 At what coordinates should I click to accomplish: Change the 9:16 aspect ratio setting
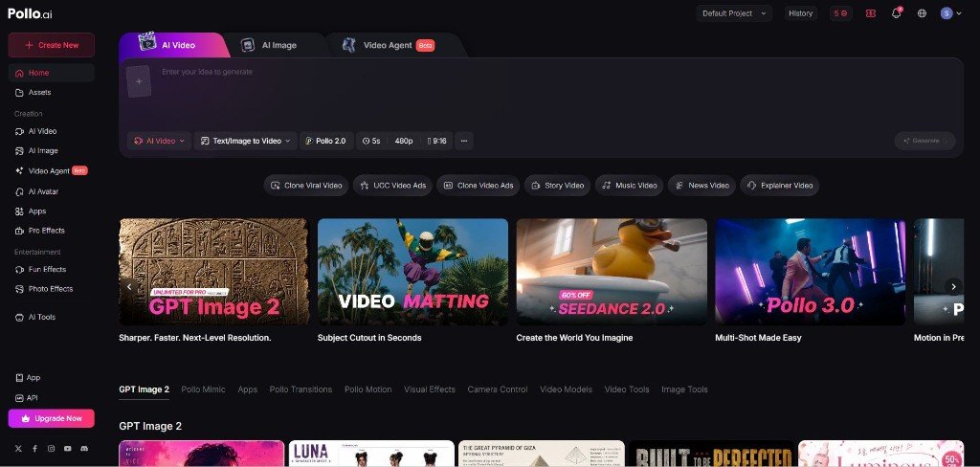(x=436, y=141)
